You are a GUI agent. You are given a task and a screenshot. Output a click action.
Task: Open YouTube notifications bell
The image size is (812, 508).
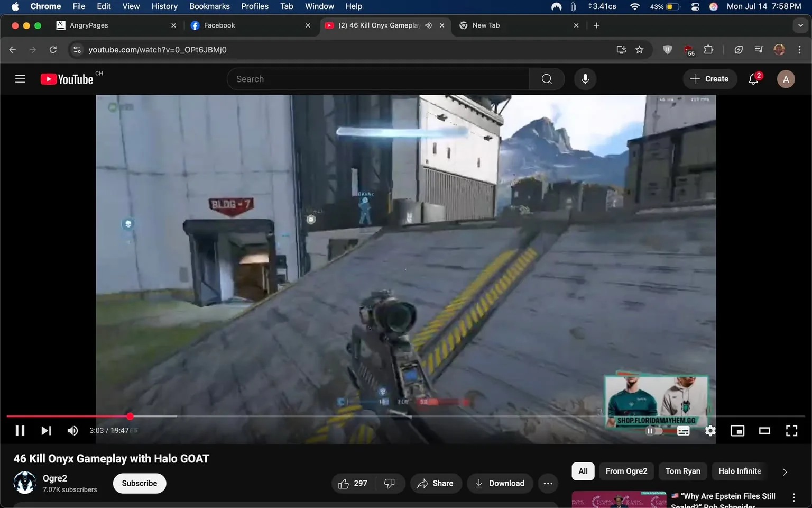click(753, 78)
